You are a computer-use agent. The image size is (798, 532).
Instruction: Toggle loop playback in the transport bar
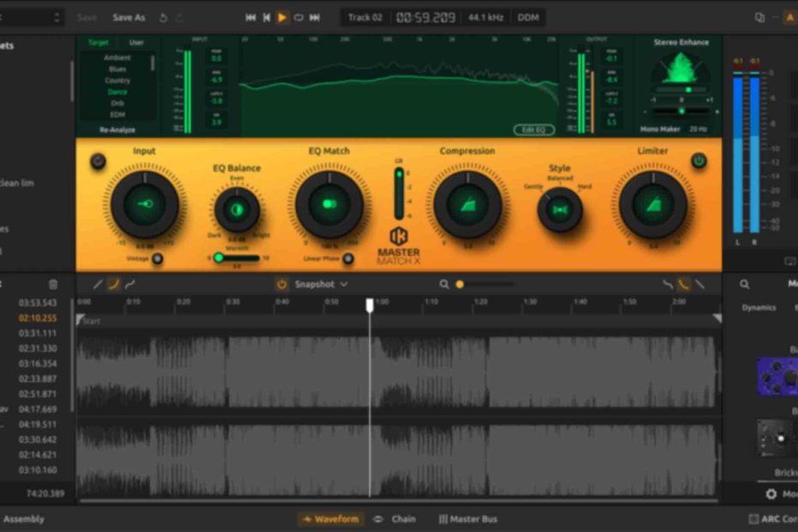point(299,17)
